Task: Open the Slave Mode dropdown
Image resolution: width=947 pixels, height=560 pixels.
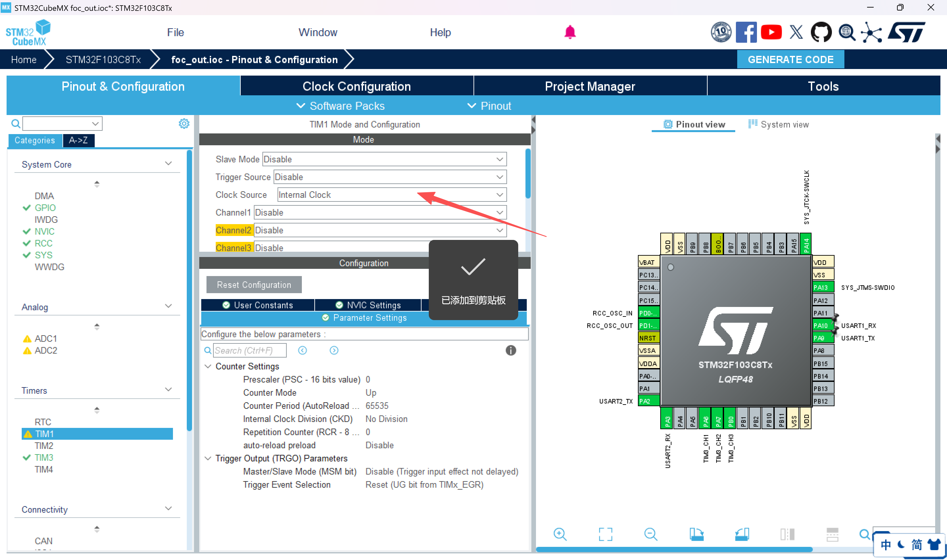Action: pyautogui.click(x=500, y=159)
